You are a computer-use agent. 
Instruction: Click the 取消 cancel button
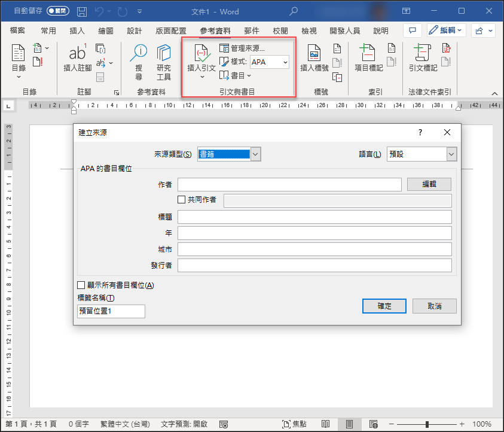(434, 306)
